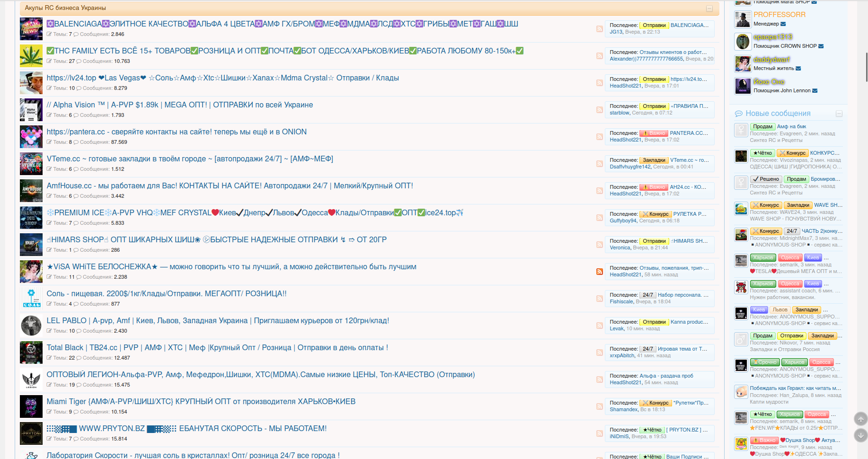Viewport: 868px width, 459px height.
Task: Click orange RSS icon for ViSA WHiTE row
Action: [599, 272]
